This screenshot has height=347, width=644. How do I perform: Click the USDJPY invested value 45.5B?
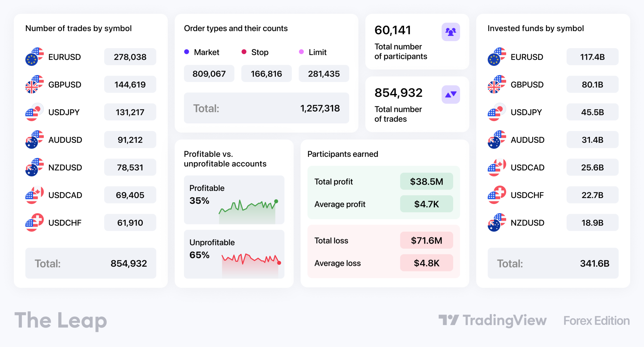pyautogui.click(x=592, y=112)
